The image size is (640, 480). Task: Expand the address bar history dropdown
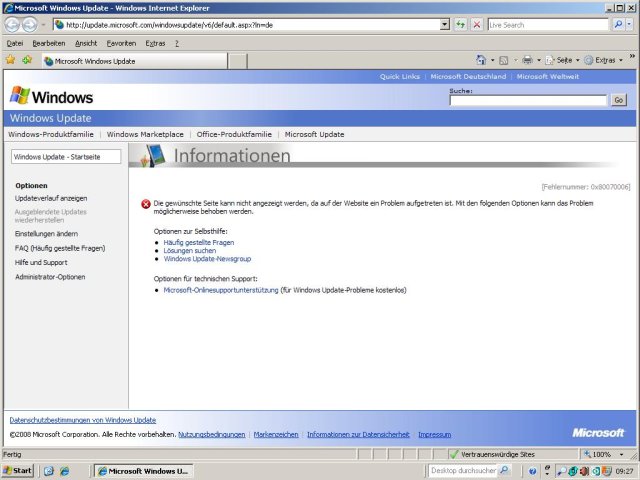pyautogui.click(x=445, y=25)
